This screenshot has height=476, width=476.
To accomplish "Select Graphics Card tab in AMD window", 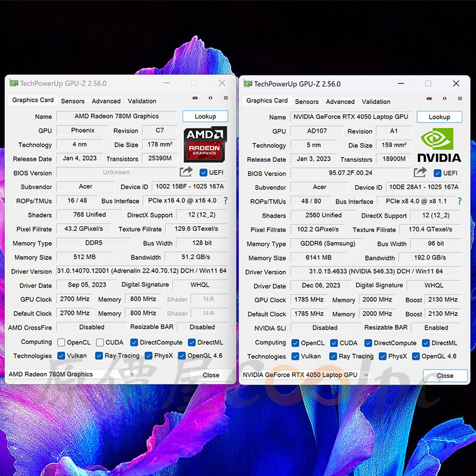I will click(33, 100).
